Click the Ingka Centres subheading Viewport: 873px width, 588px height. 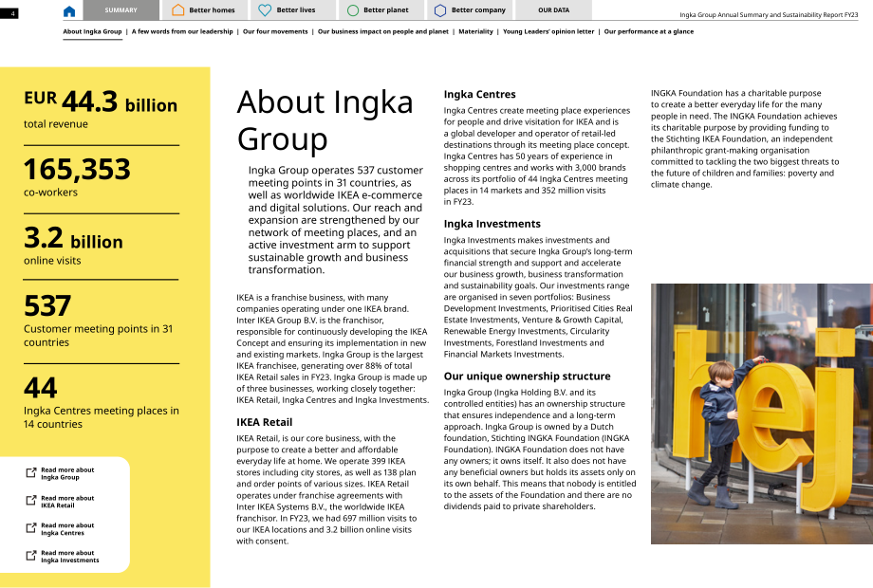479,94
